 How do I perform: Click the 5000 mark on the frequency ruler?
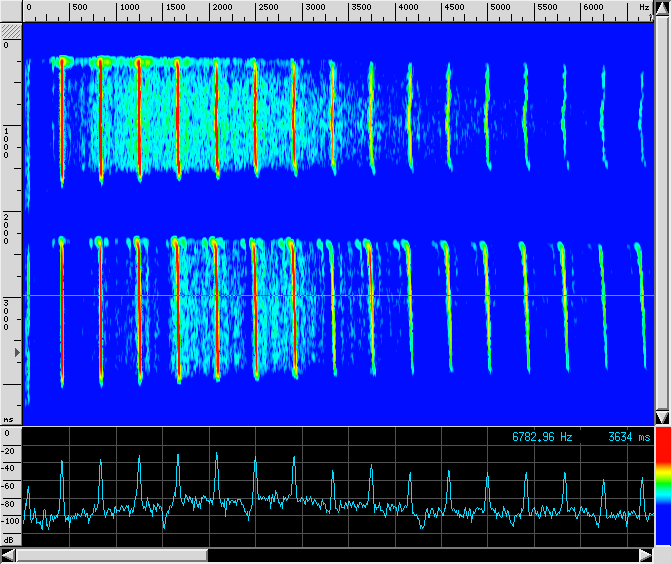[x=501, y=8]
